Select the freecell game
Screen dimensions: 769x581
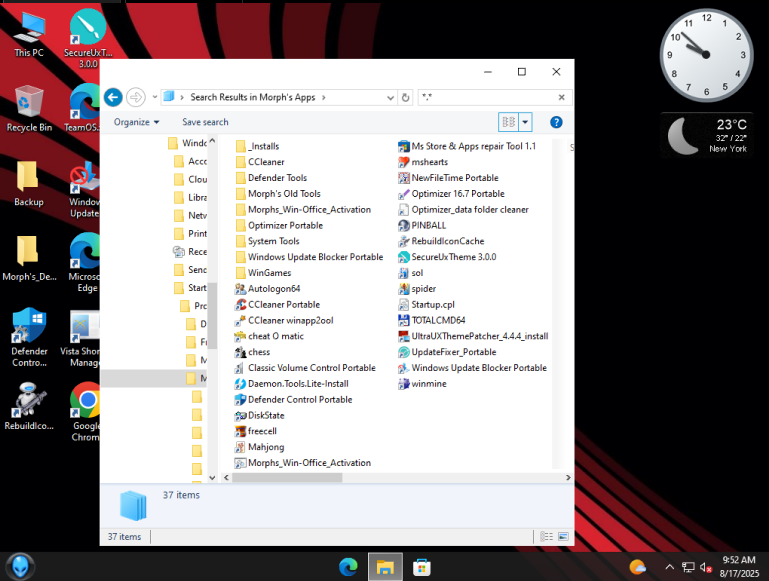coord(256,431)
